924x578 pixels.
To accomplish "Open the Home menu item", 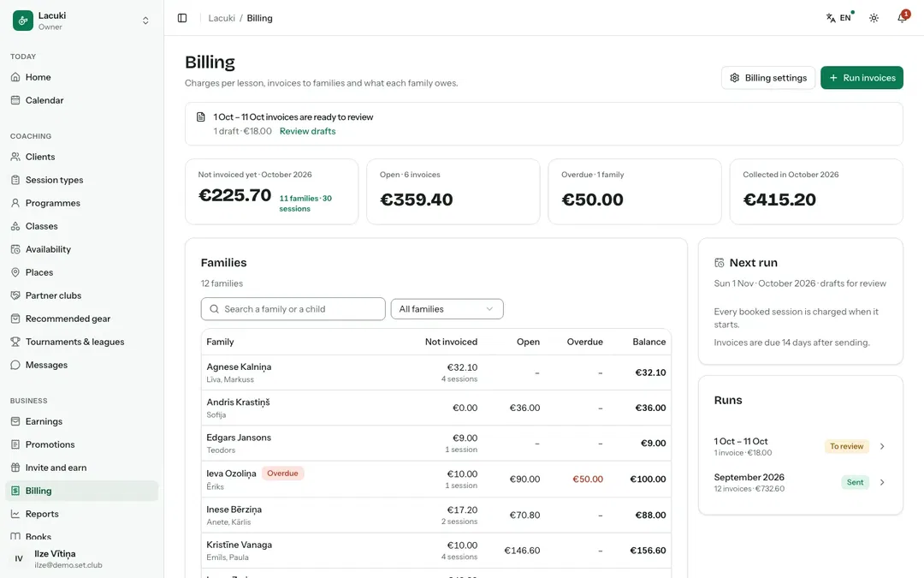I will tap(82, 77).
